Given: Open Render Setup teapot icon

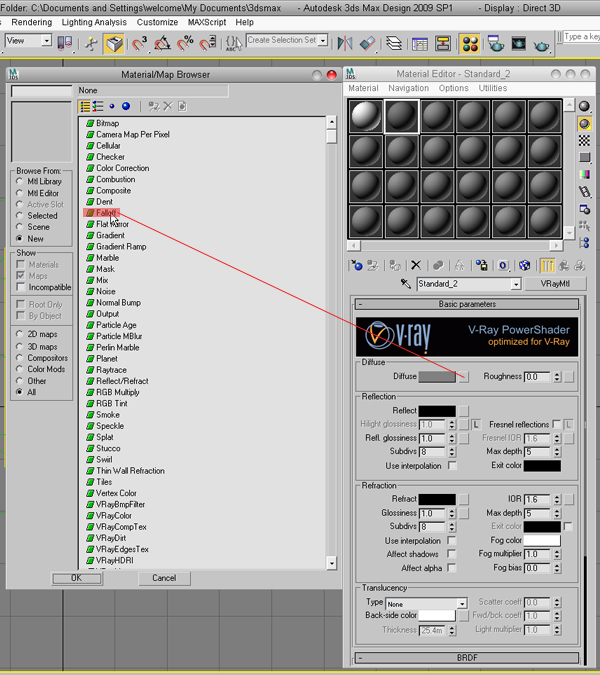Looking at the screenshot, I should pyautogui.click(x=495, y=43).
